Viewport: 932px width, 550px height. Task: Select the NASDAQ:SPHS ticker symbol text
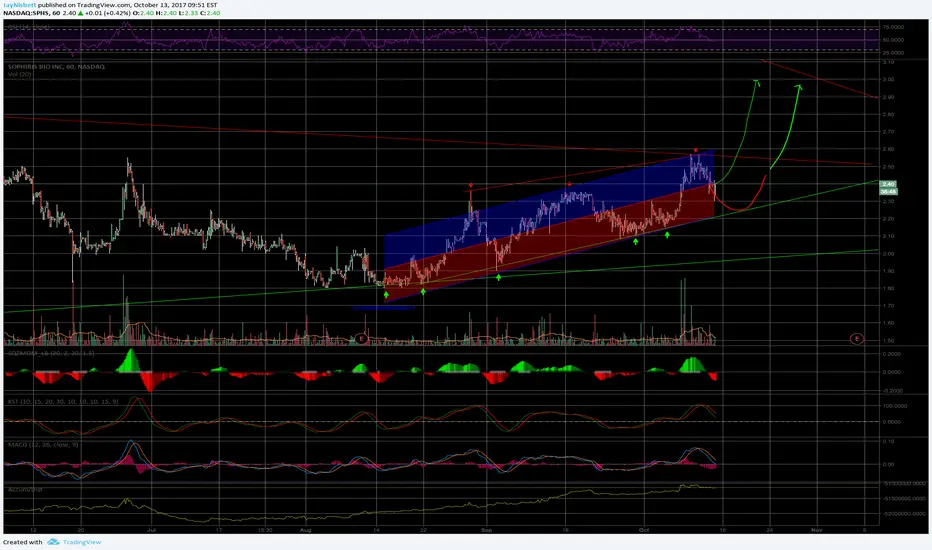[26, 12]
